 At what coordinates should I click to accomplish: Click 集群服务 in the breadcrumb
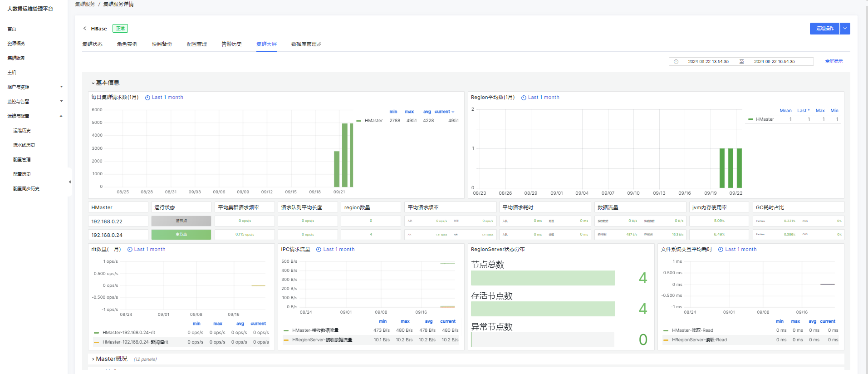85,4
